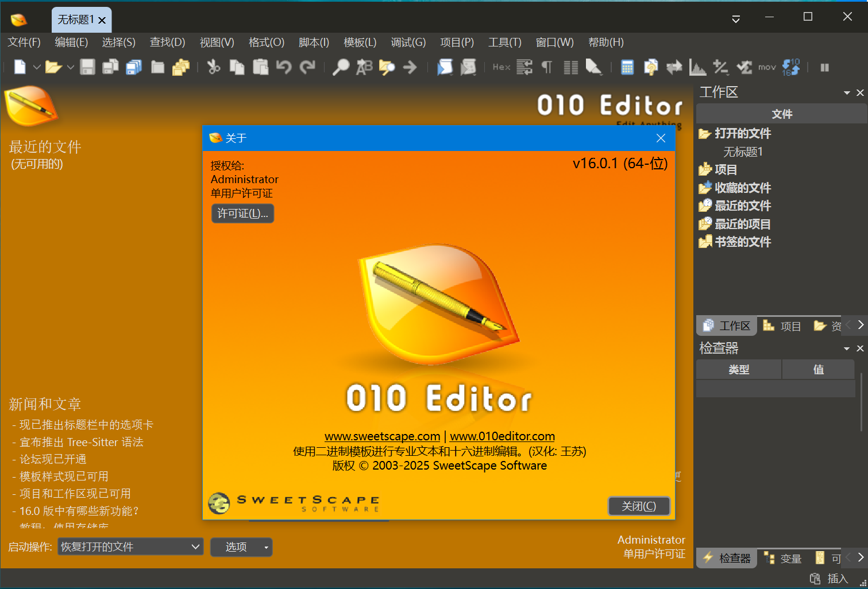
Task: Toggle show whitespace pilcrow icon
Action: pos(547,67)
